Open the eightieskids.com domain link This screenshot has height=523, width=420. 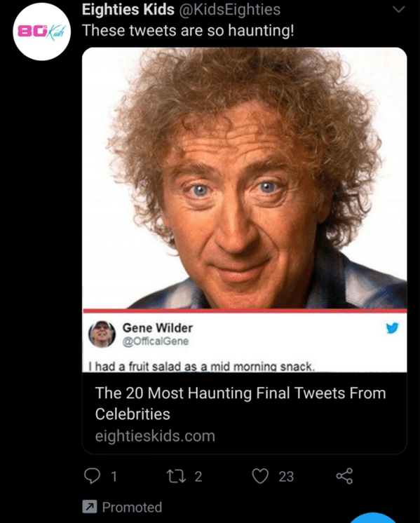[x=155, y=436]
